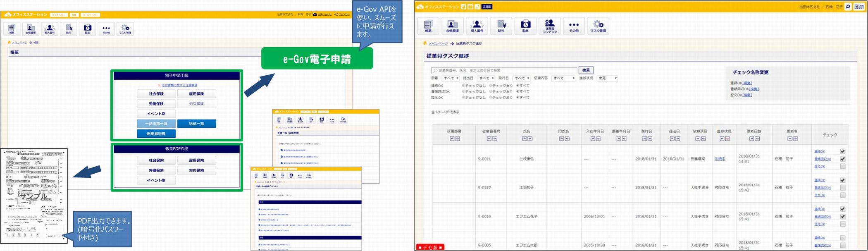Open 提出日 filter dropdown
The image size is (868, 251).
coord(486,78)
